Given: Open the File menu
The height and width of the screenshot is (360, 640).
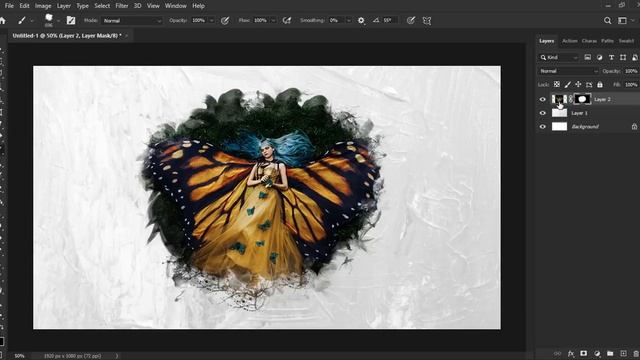Looking at the screenshot, I should coord(9,6).
